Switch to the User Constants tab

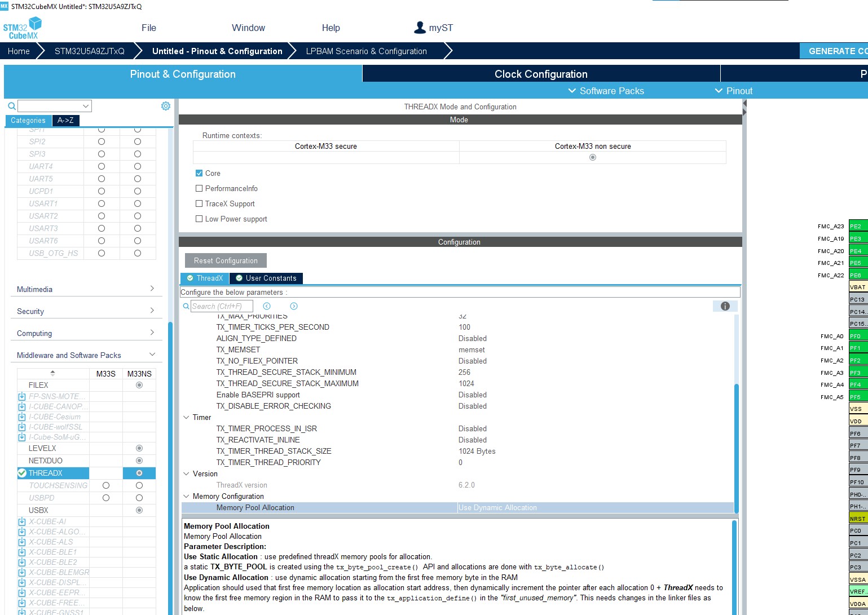[266, 278]
